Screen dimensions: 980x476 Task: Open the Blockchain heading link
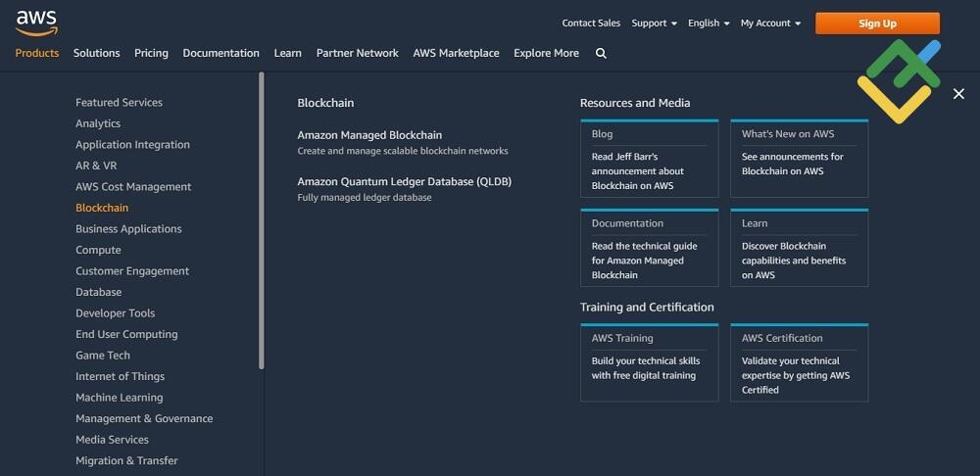[x=325, y=103]
